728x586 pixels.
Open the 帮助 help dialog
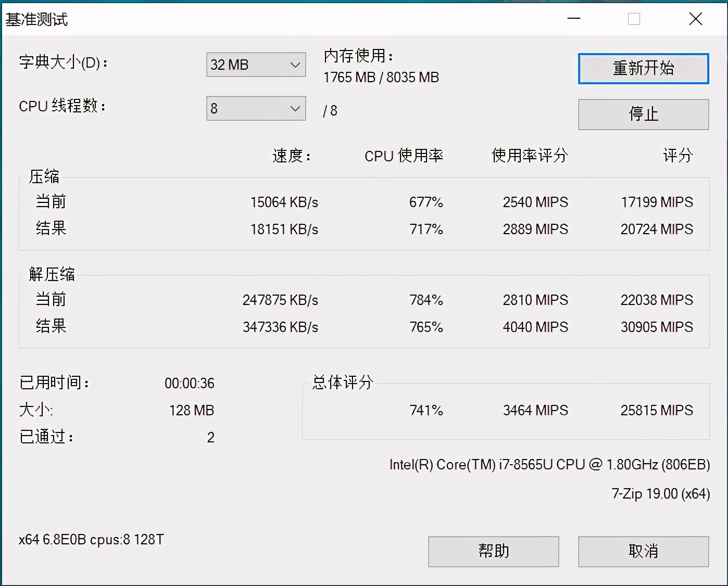coord(493,551)
